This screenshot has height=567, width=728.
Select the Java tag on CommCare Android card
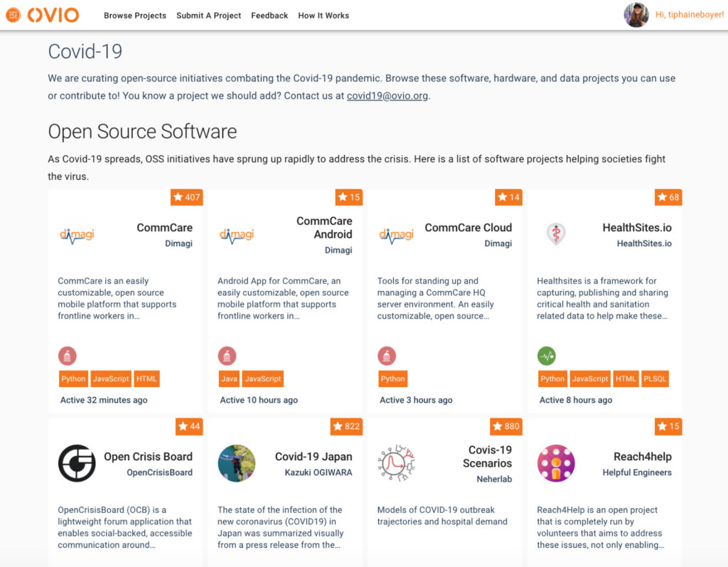230,378
